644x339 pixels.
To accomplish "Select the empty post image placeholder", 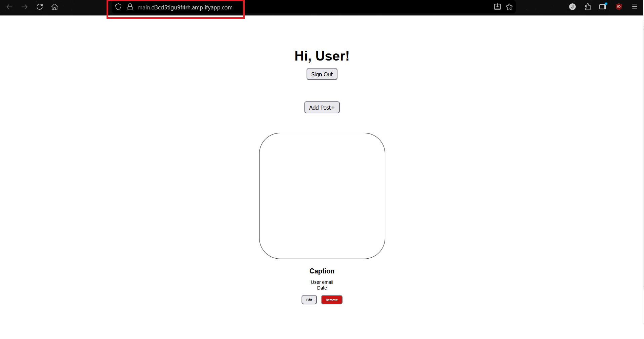I will (x=322, y=196).
